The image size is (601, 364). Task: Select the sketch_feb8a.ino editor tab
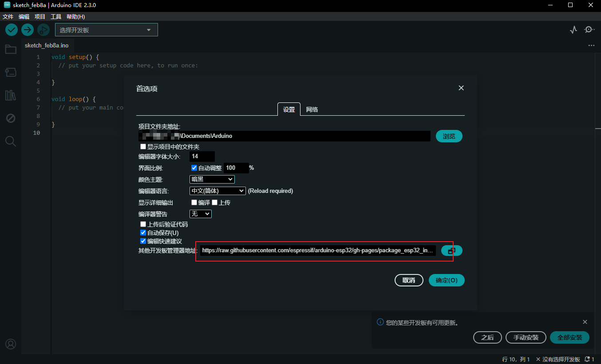47,45
